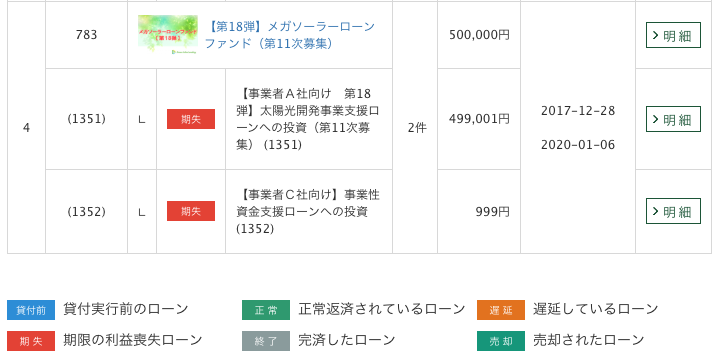Open 明細 for loan 1351 row
The width and height of the screenshot is (715, 363).
[673, 119]
